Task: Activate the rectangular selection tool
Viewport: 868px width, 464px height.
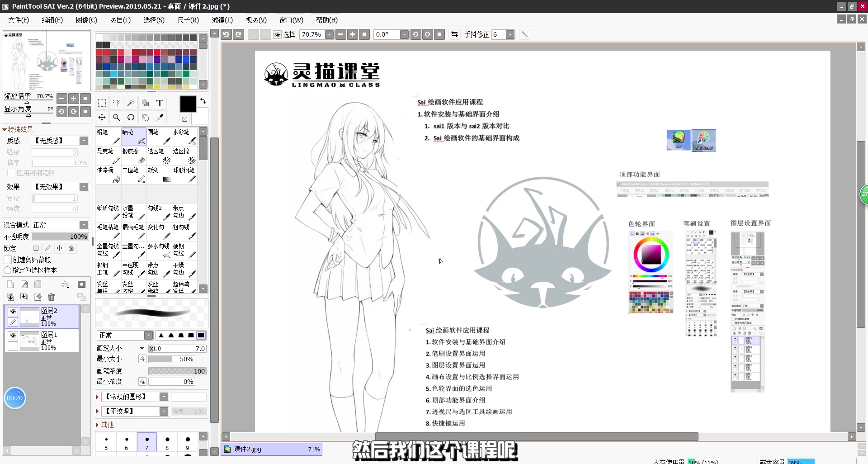Action: pyautogui.click(x=102, y=103)
